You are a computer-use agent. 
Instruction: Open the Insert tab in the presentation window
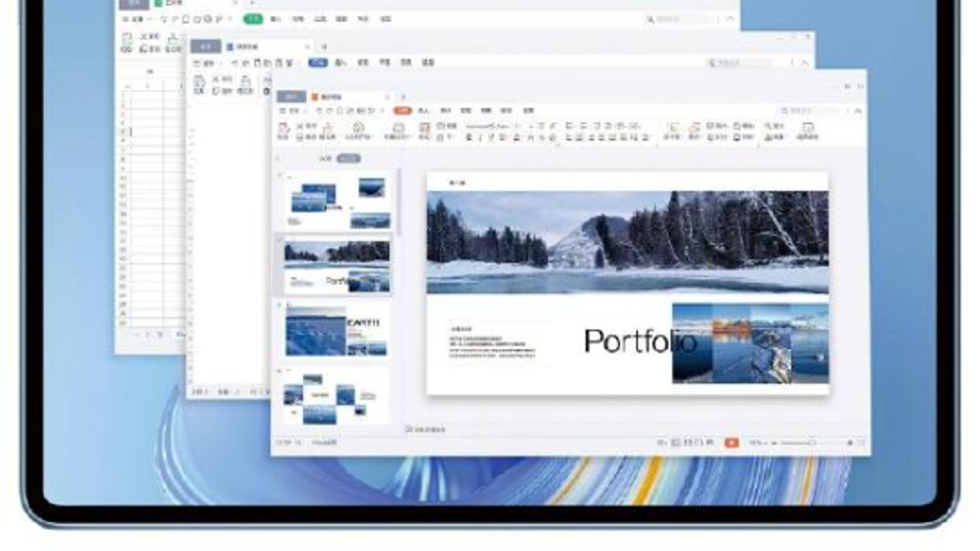(x=423, y=111)
